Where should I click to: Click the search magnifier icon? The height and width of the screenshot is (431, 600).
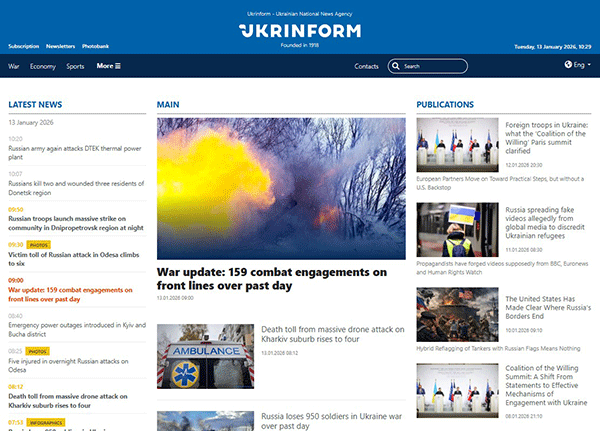click(x=396, y=66)
